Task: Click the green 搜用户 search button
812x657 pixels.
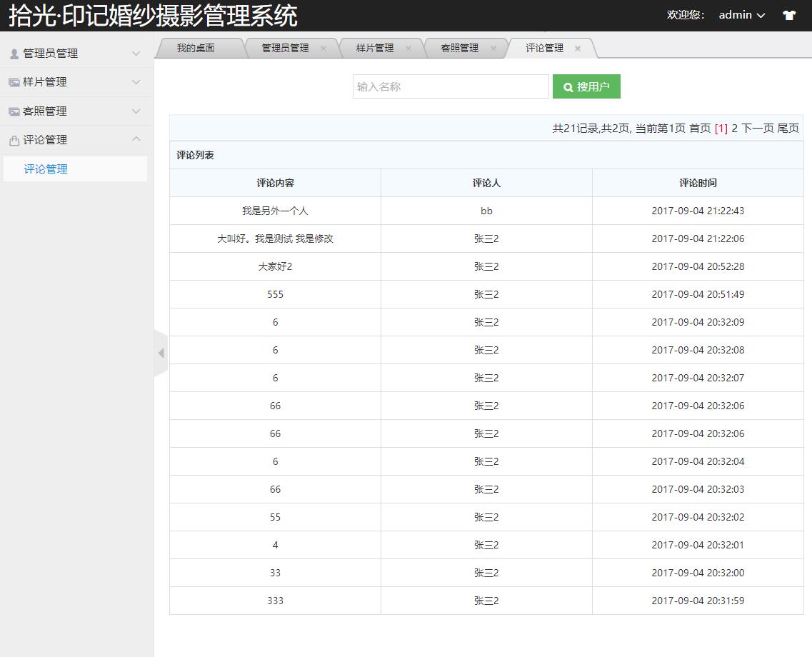Action: pos(586,86)
